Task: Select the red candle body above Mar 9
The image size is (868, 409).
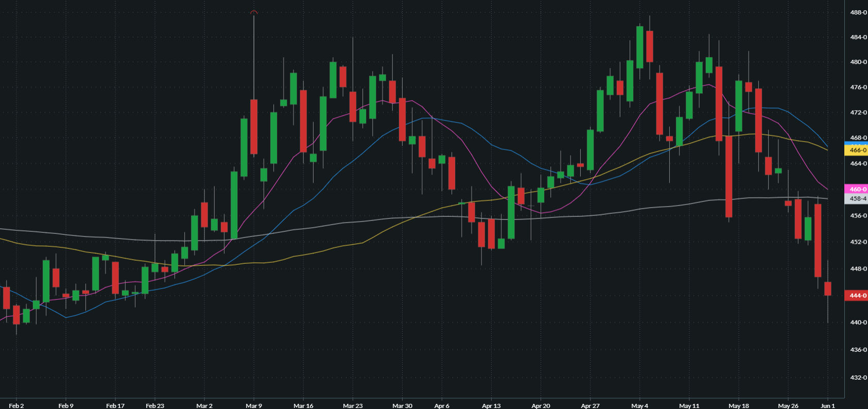Action: point(254,127)
